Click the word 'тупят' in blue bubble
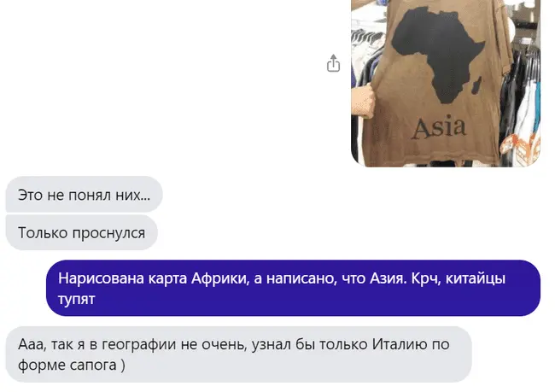 77,299
